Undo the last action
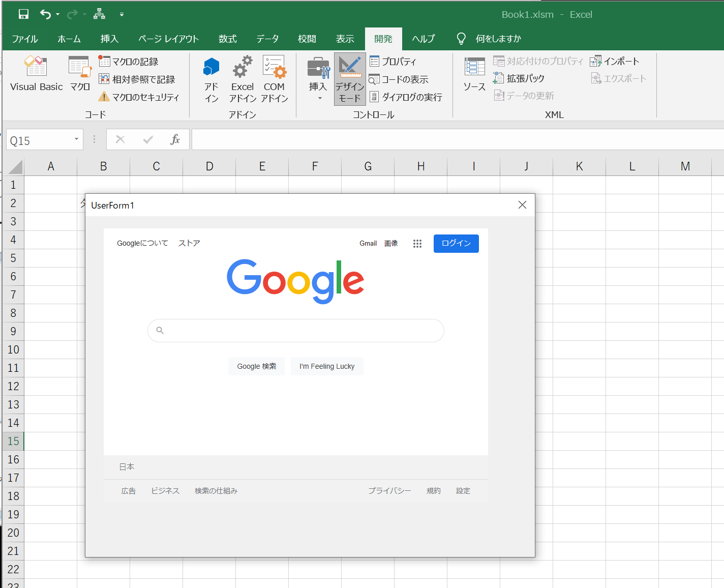The width and height of the screenshot is (724, 588). tap(45, 14)
